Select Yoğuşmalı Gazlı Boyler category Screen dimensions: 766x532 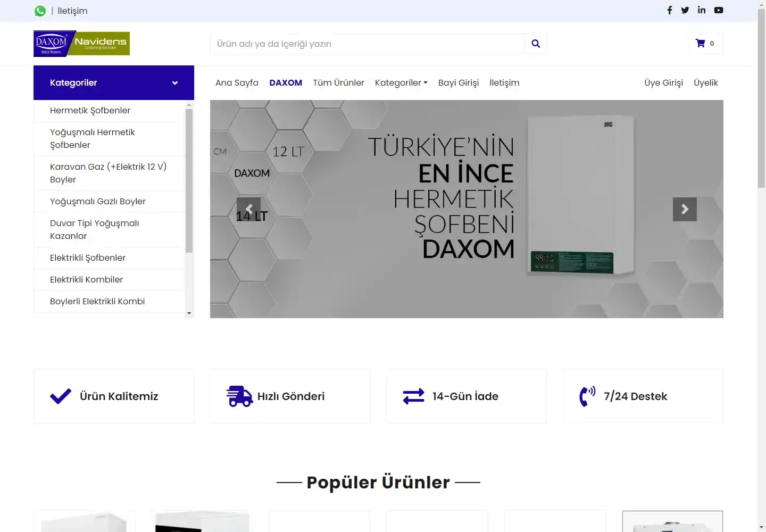click(109, 202)
